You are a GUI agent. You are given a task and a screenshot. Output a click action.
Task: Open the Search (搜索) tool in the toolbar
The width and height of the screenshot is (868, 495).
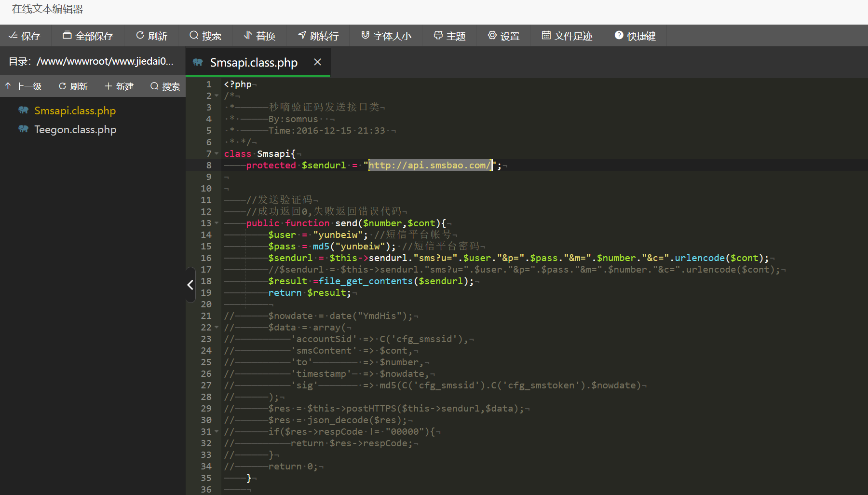pos(205,36)
